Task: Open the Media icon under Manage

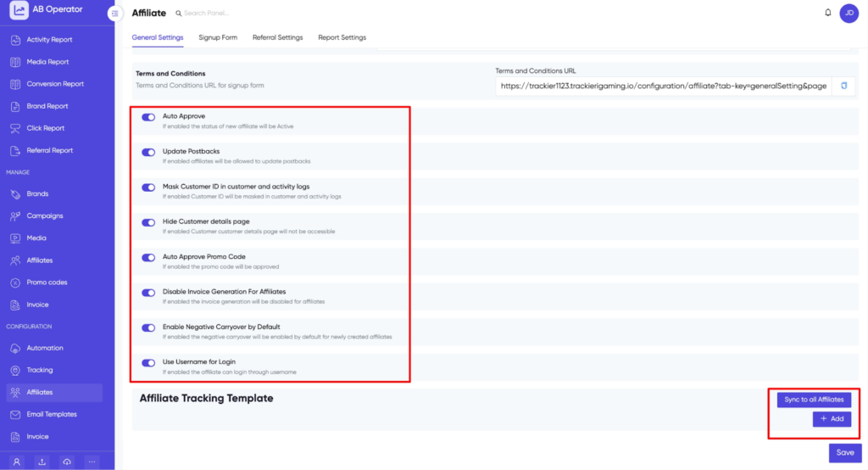Action: click(15, 238)
